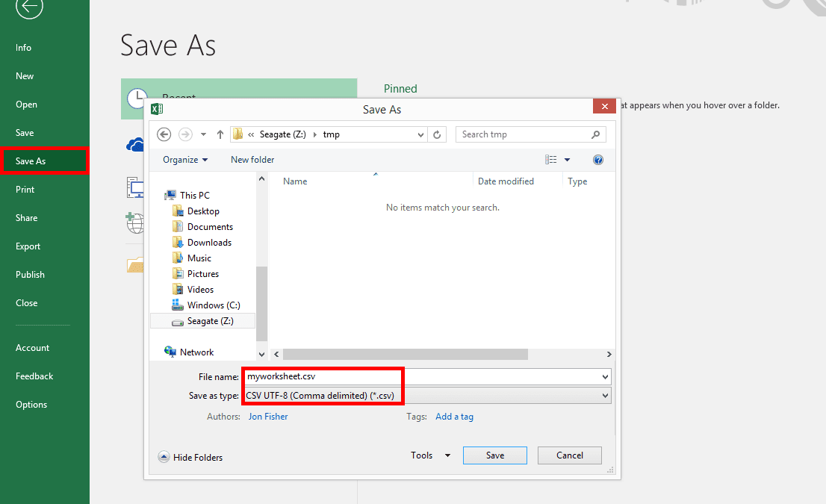Refresh the tmp folder listing
Screen dimensions: 826x504
[438, 134]
